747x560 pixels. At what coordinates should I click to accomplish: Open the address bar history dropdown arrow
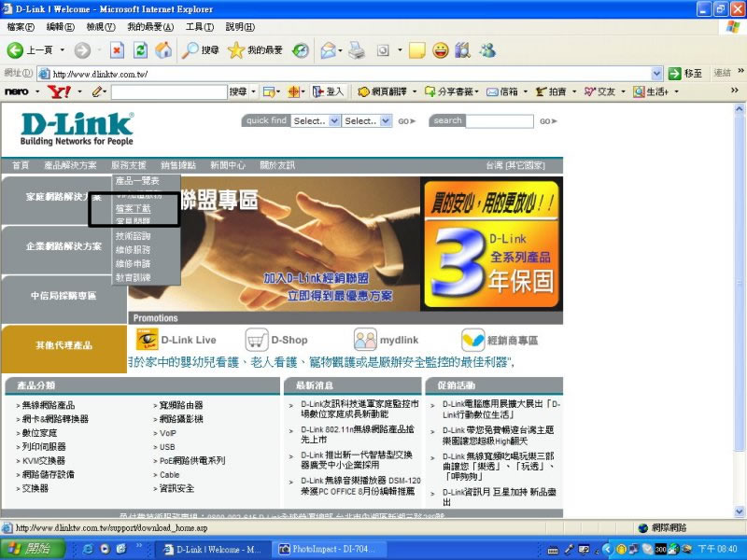656,74
